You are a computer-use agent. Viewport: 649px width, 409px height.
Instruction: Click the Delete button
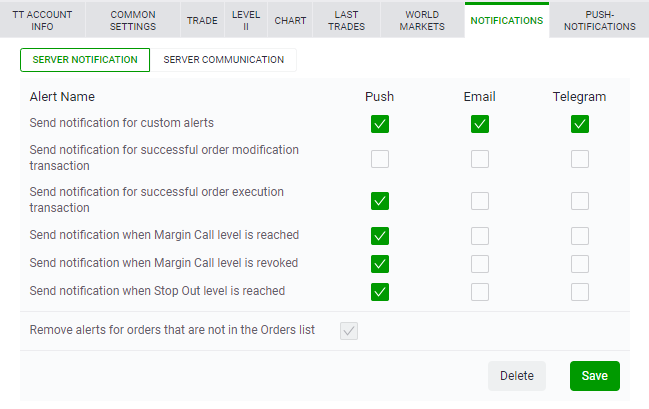[x=517, y=376]
